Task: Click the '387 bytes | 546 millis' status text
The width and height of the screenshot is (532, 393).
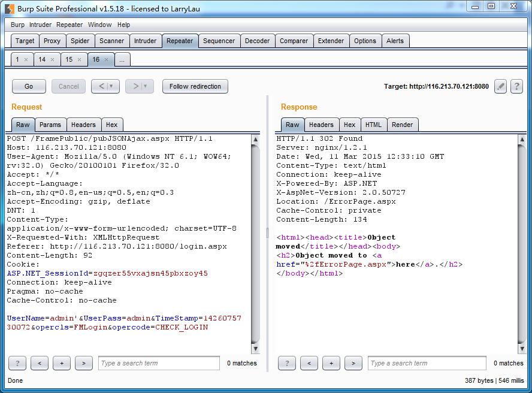Action: 494,380
